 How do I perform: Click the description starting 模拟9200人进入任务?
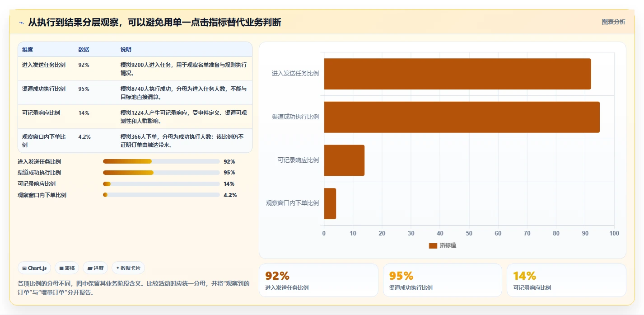[184, 69]
